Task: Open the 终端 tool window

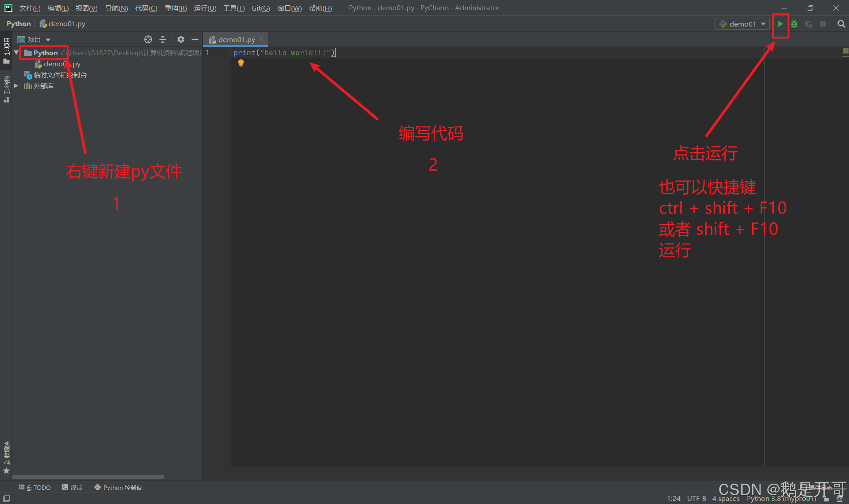Action: (x=72, y=487)
